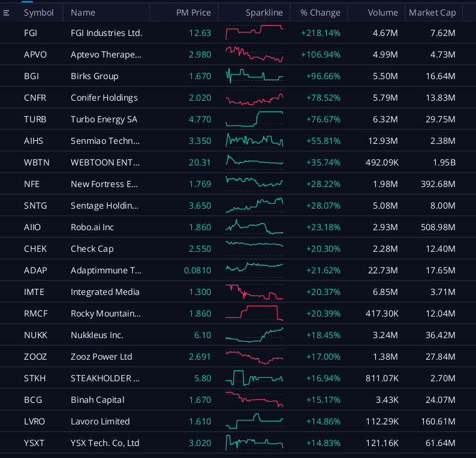Click the Sparkline column header
476x458 pixels.
point(264,13)
